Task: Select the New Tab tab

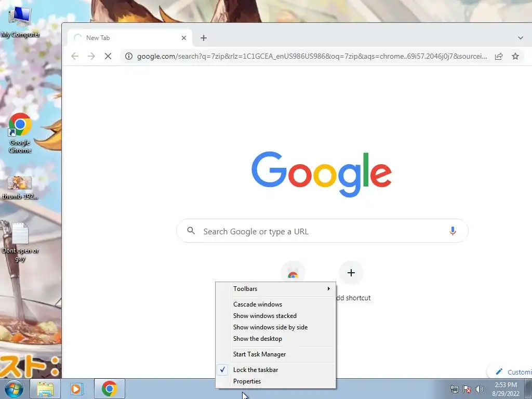Action: [x=130, y=38]
